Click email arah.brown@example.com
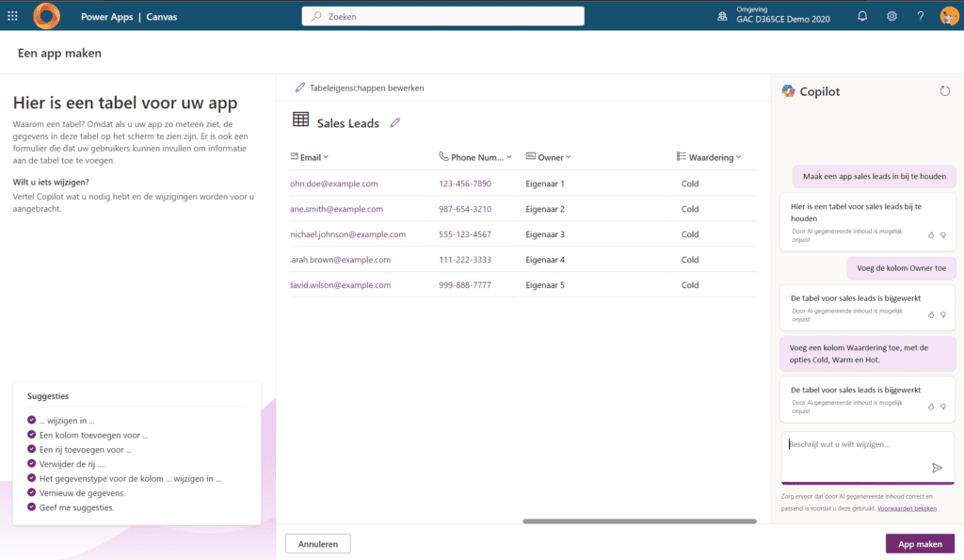 click(x=341, y=260)
